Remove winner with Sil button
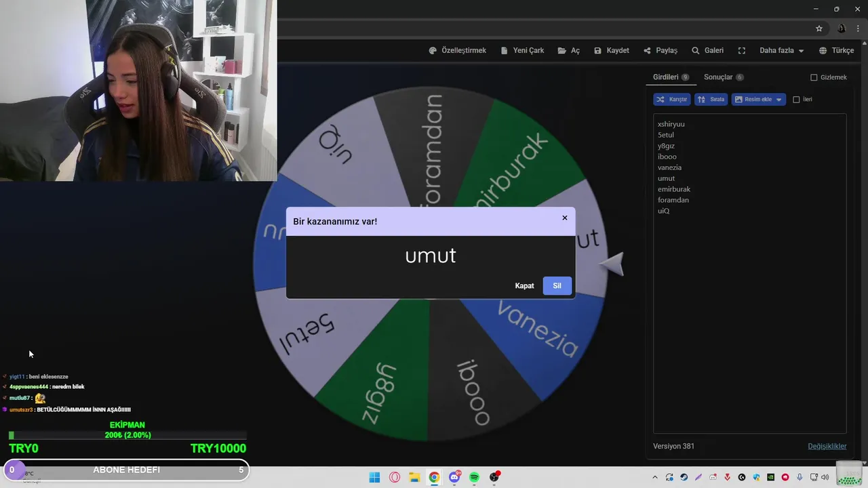This screenshot has width=868, height=488. 557,286
